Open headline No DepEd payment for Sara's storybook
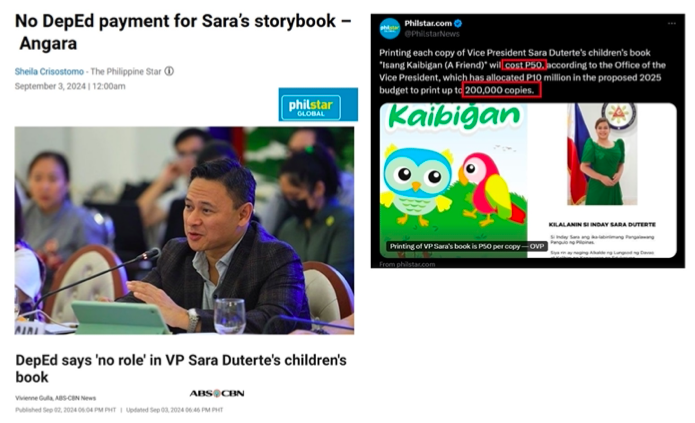 pyautogui.click(x=183, y=32)
